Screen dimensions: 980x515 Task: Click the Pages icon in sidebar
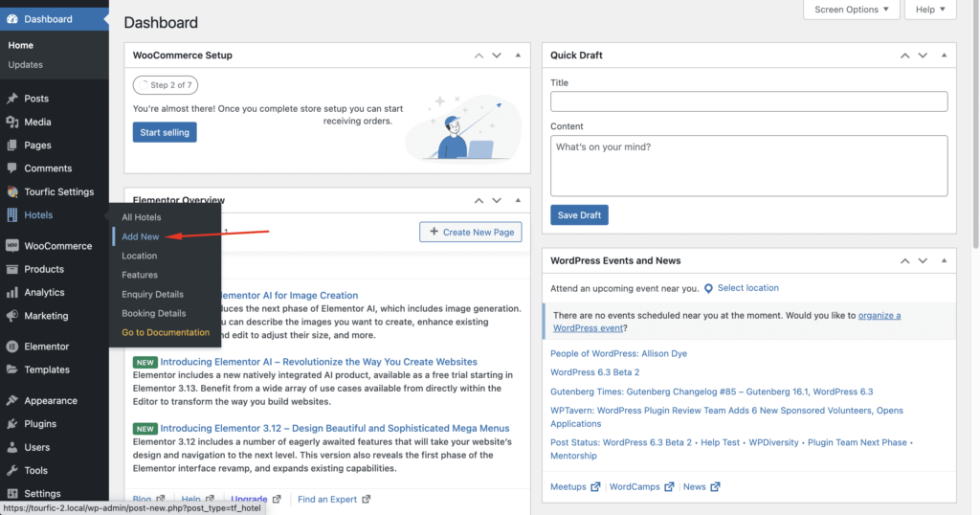(11, 145)
